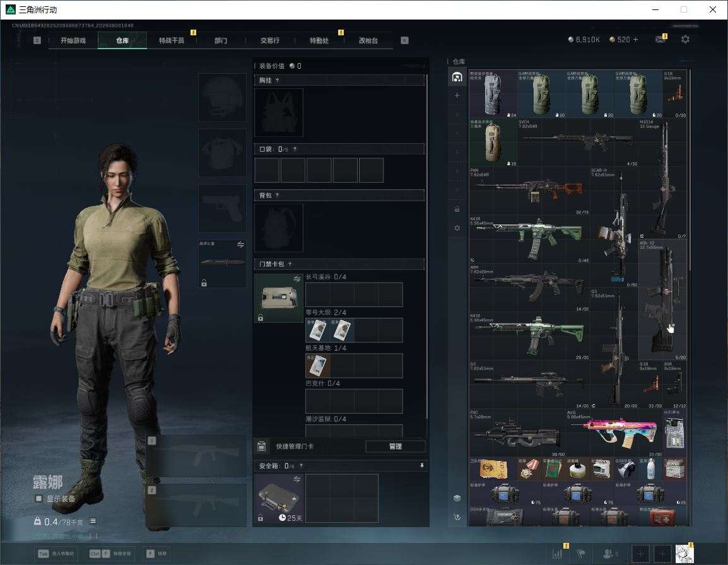Open the 部门 tab
The width and height of the screenshot is (728, 565).
(221, 40)
